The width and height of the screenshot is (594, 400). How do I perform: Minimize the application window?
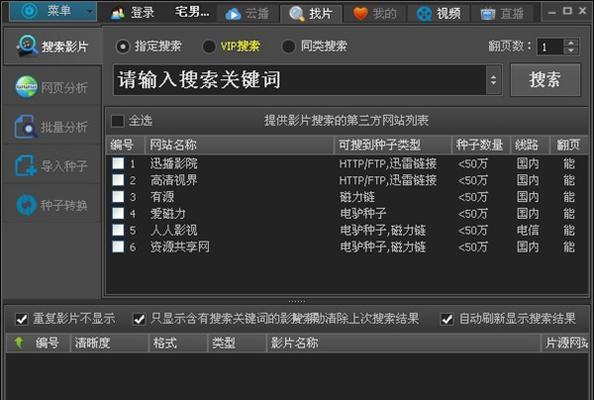coord(552,12)
